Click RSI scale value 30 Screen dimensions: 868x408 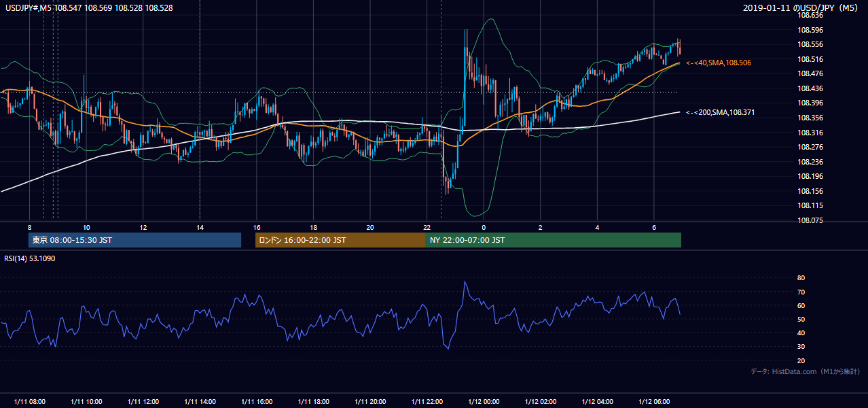tap(801, 347)
